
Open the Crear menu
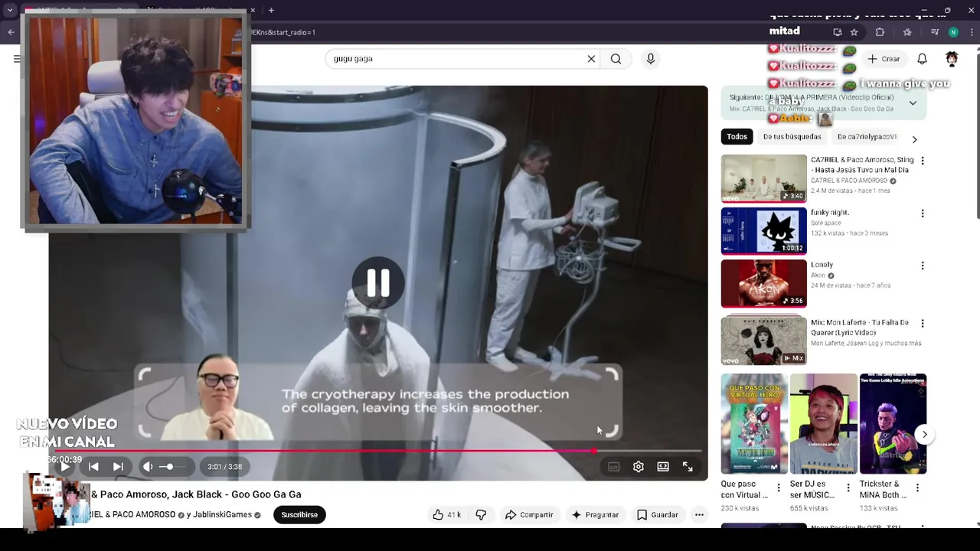click(884, 59)
